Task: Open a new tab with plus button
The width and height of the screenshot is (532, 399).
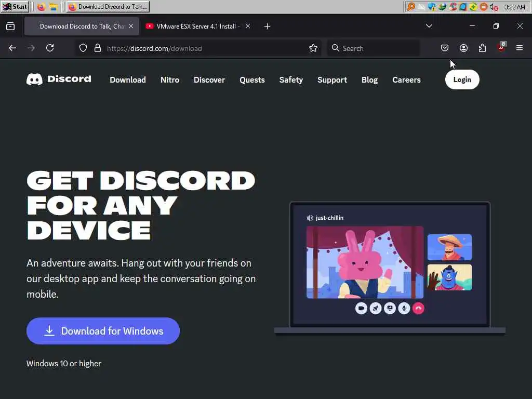Action: [x=267, y=26]
